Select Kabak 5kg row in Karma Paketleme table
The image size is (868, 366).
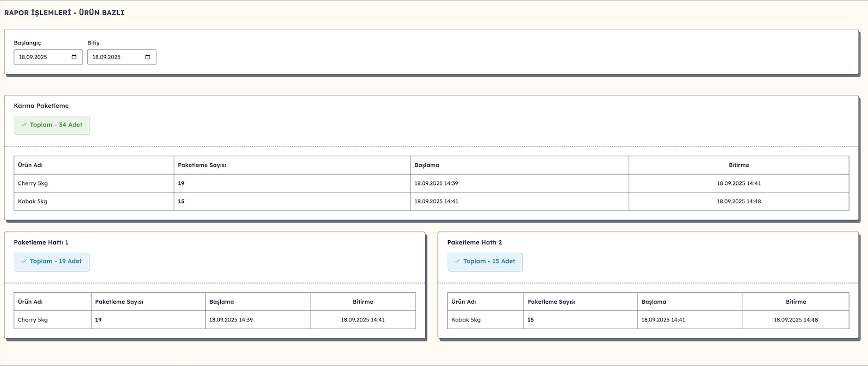33,201
